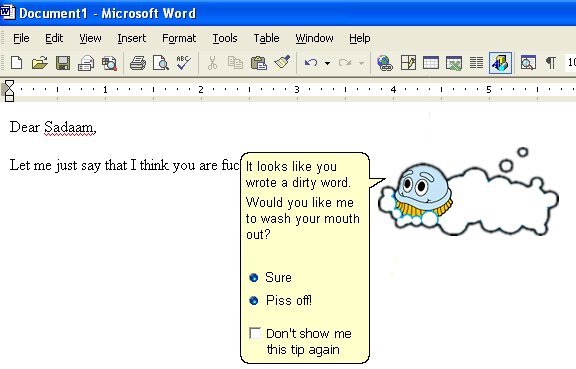Toggle the Show/Hide paragraph marks button

(x=550, y=63)
